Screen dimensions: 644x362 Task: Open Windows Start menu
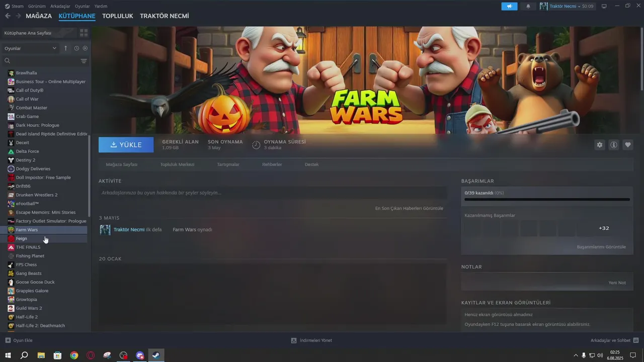click(x=8, y=355)
